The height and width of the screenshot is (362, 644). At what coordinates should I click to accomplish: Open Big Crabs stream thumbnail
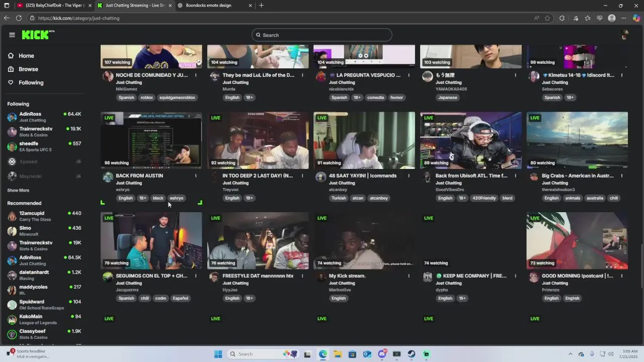click(x=577, y=140)
